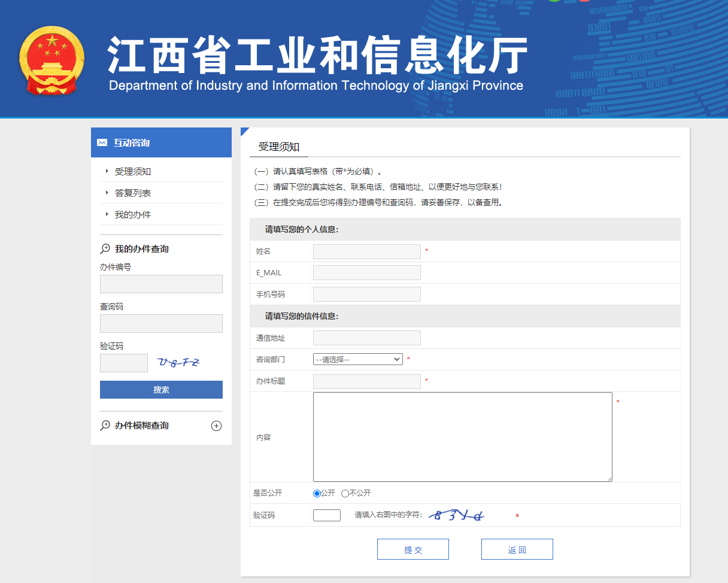Click into the 内容 content text area
The width and height of the screenshot is (728, 583).
(462, 437)
